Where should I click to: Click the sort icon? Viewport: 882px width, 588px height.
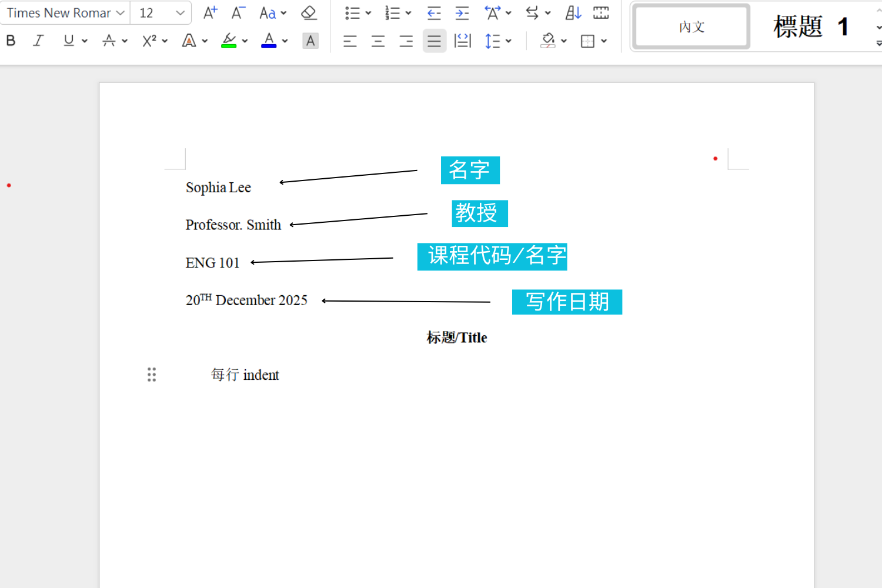pos(573,13)
